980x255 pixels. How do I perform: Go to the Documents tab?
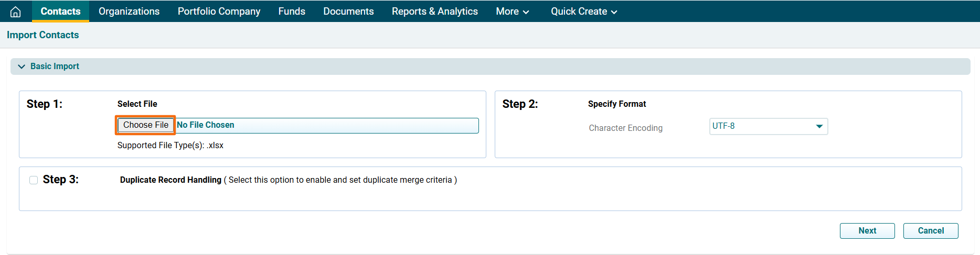[348, 12]
